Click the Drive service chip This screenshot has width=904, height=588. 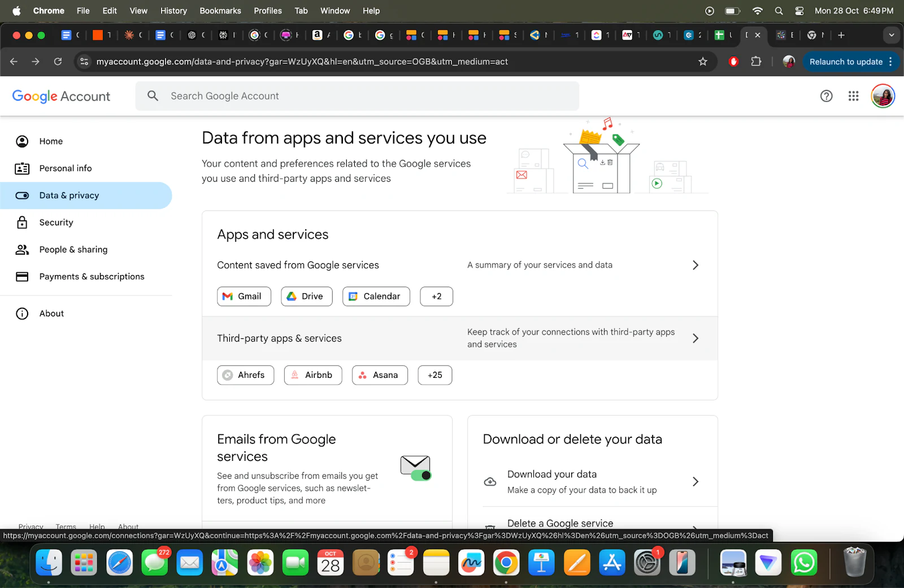click(307, 297)
